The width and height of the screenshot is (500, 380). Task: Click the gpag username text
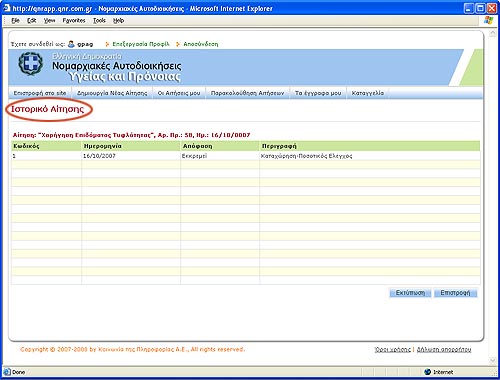[x=85, y=44]
